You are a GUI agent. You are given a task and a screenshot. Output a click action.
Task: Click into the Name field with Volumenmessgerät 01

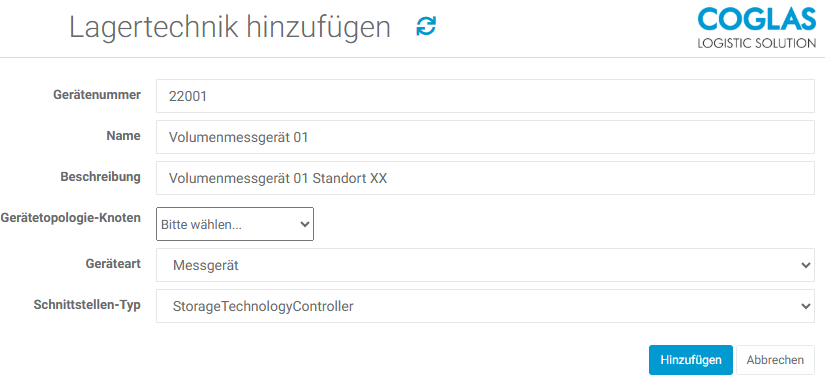(x=485, y=137)
